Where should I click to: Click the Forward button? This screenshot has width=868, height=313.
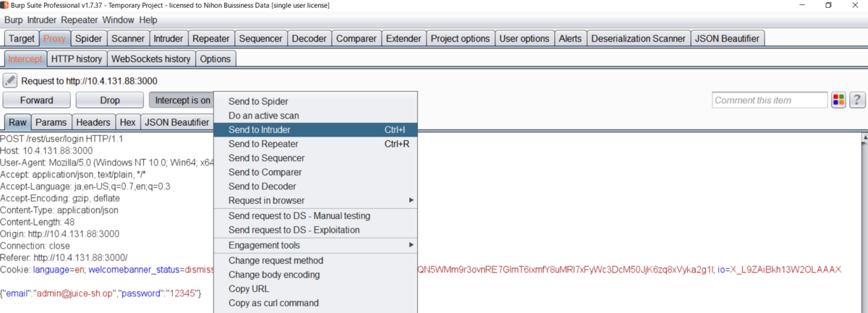pyautogui.click(x=36, y=100)
